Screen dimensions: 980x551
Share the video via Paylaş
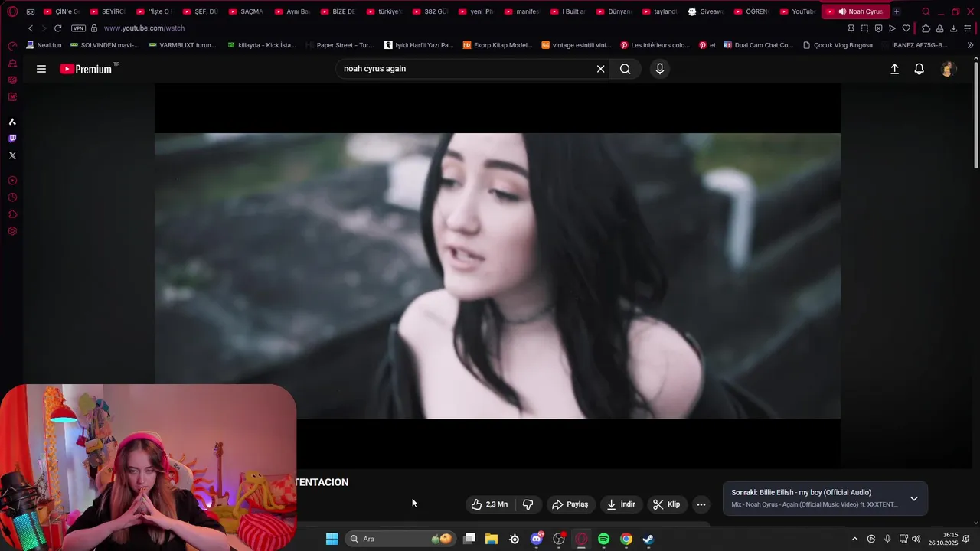[x=570, y=504]
